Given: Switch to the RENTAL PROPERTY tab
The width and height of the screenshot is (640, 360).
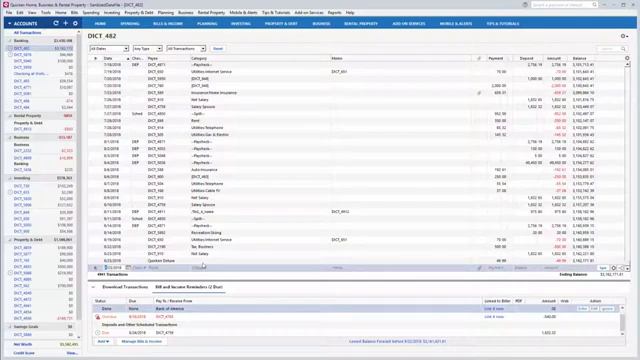Looking at the screenshot, I should tap(361, 24).
